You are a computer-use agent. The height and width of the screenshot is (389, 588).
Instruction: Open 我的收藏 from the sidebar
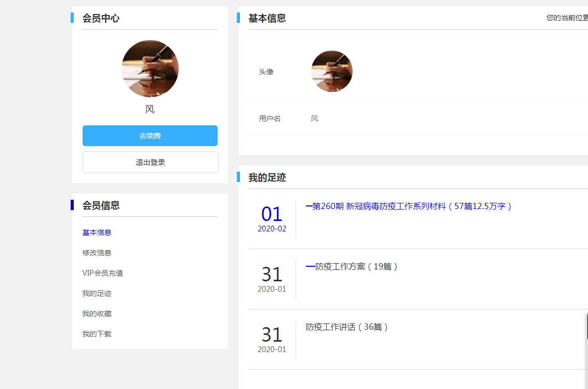[97, 314]
